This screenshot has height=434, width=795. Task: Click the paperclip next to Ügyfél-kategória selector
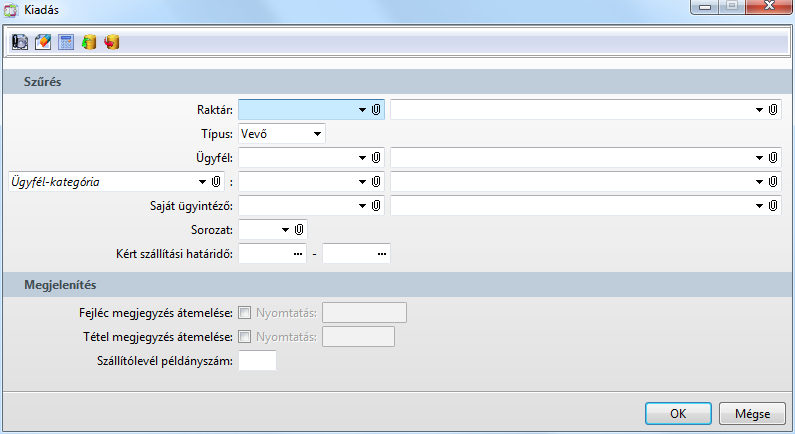(216, 182)
